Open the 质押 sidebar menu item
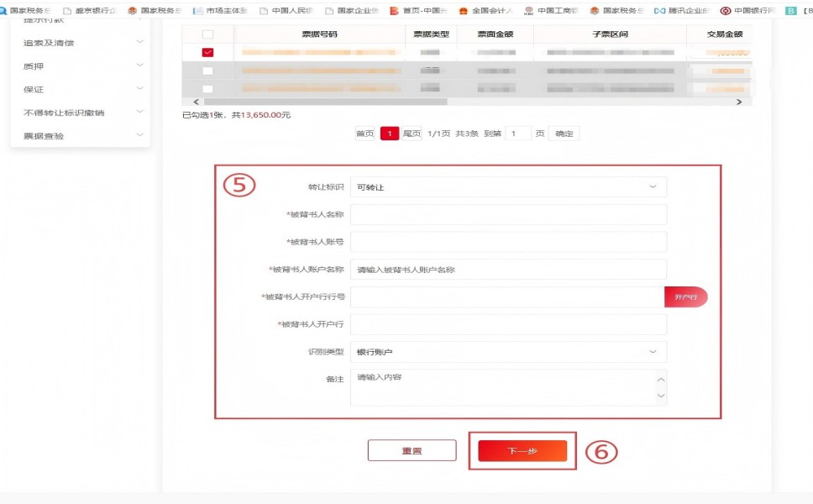This screenshot has height=504, width=813. point(81,66)
